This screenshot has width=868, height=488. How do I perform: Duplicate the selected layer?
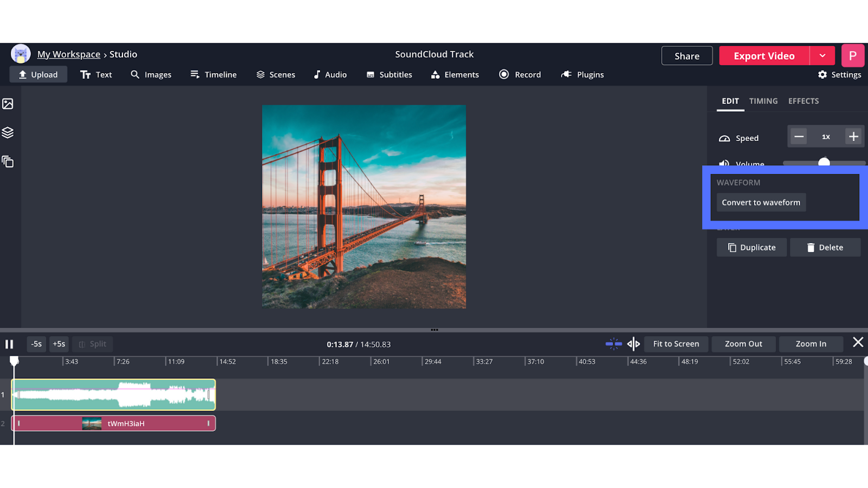point(751,247)
